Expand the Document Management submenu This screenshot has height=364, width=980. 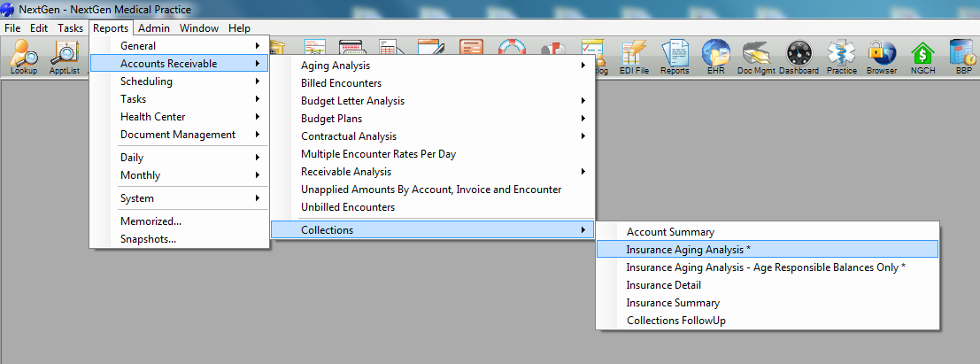coord(180,135)
